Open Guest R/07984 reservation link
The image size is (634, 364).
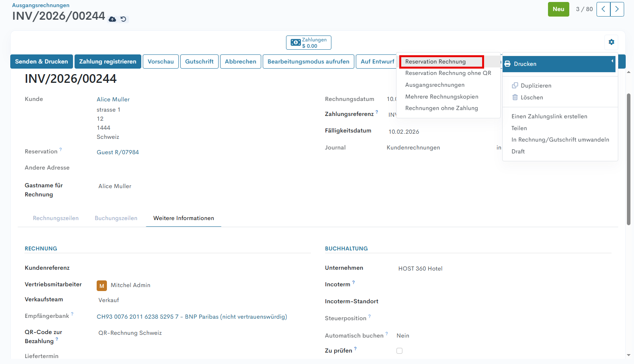[118, 152]
